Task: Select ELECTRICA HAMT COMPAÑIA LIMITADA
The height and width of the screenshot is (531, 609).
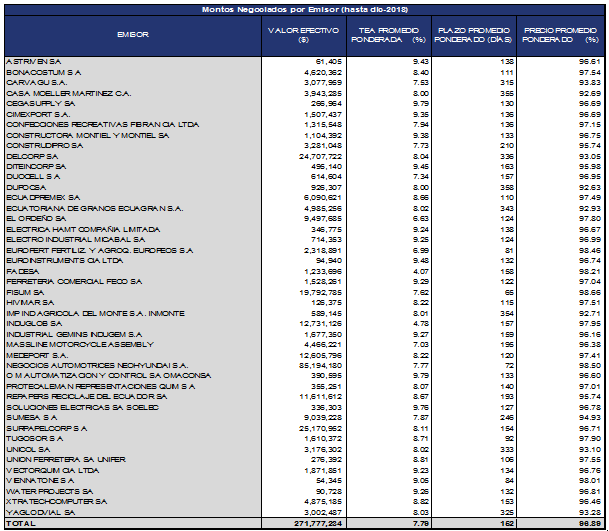Action: 83,230
